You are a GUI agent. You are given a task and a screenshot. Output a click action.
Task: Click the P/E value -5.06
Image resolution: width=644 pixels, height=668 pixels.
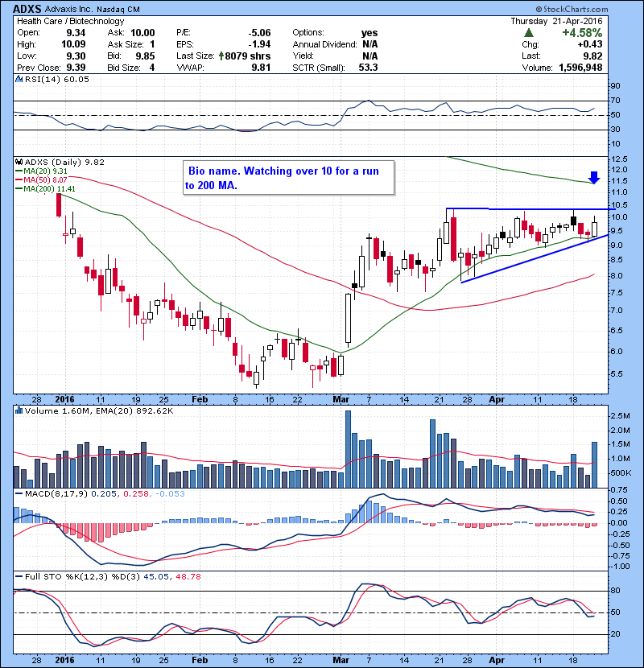pyautogui.click(x=259, y=33)
